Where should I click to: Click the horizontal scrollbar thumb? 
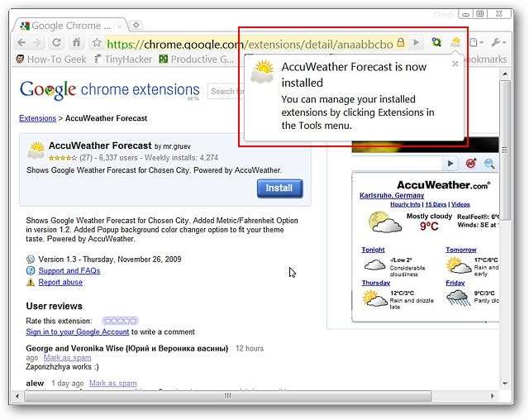coord(228,396)
